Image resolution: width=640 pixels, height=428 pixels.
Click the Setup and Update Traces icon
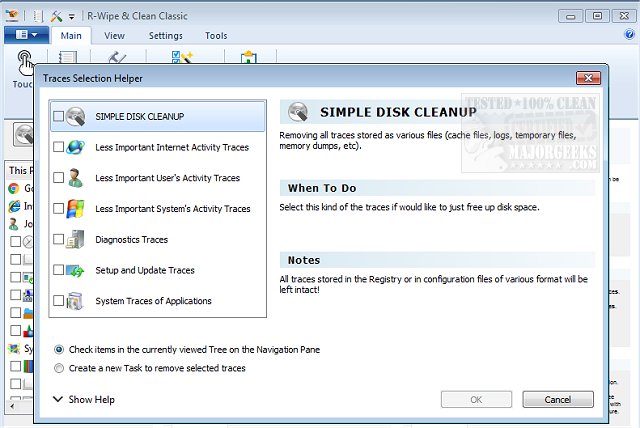tap(76, 270)
